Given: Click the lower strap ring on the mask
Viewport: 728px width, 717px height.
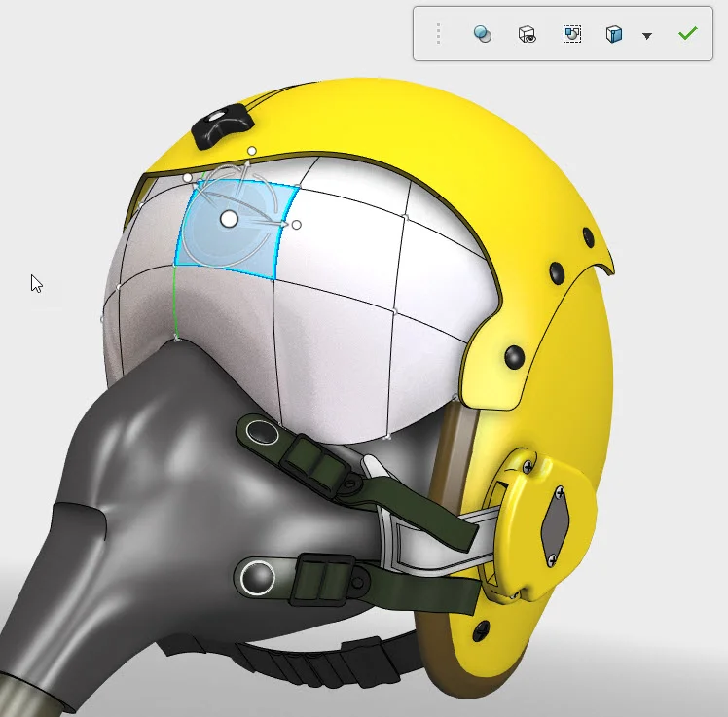Looking at the screenshot, I should pos(258,576).
